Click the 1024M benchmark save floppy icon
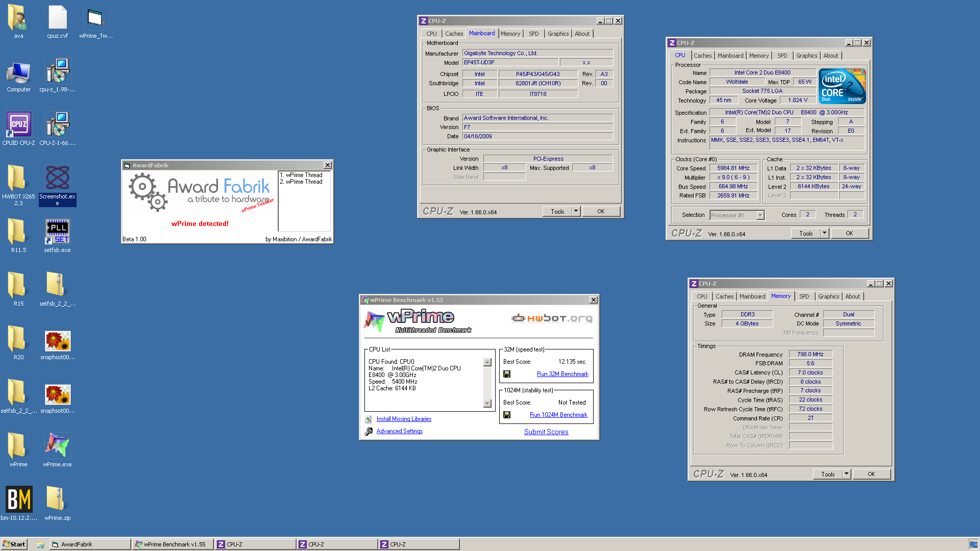Viewport: 980px width, 551px height. coord(507,415)
